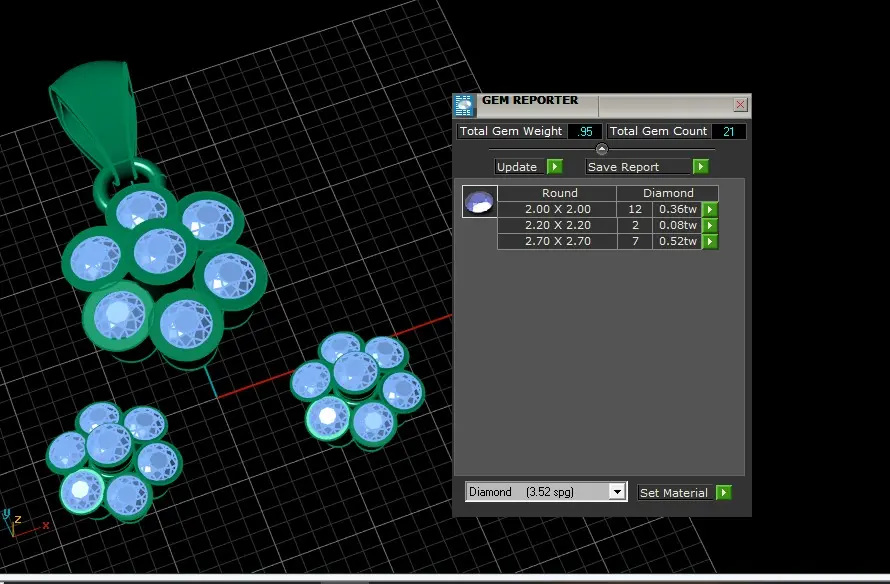Collapse the panel using the round arrow handle
Image resolution: width=890 pixels, height=584 pixels.
click(602, 149)
